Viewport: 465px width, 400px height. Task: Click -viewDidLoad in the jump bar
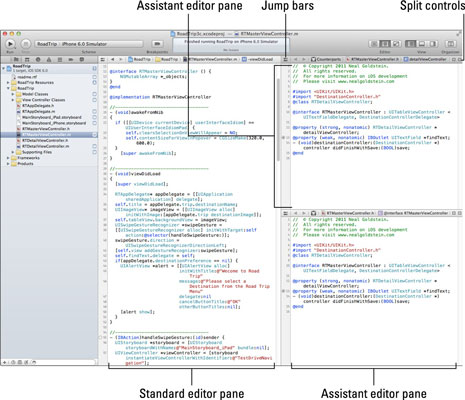[x=258, y=59]
